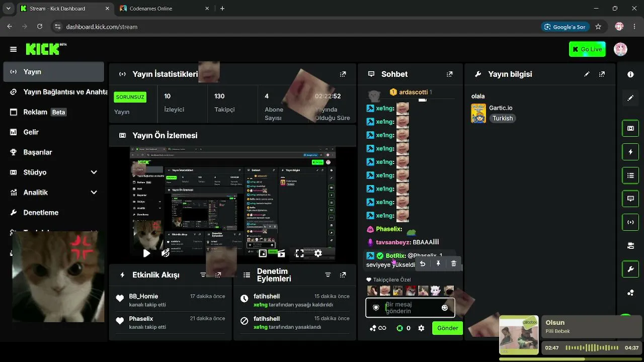Image resolution: width=644 pixels, height=362 pixels.
Task: Pop out the Sohbet chat panel
Action: click(x=449, y=74)
